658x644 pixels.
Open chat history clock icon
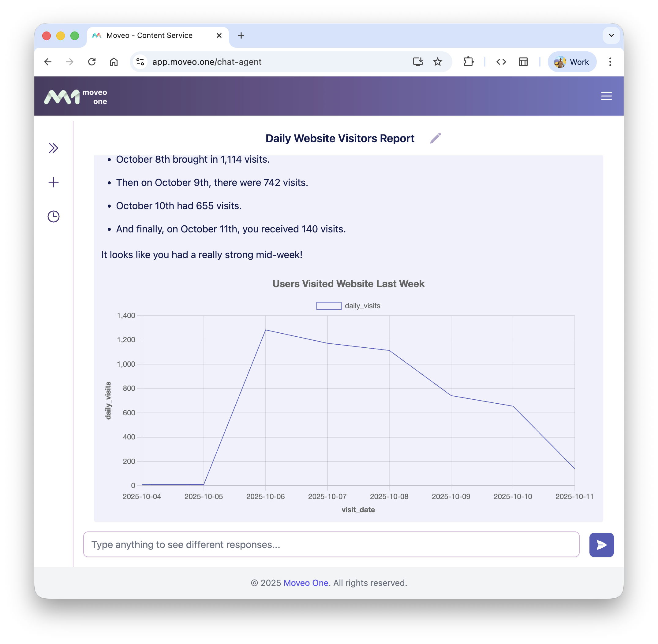tap(53, 217)
